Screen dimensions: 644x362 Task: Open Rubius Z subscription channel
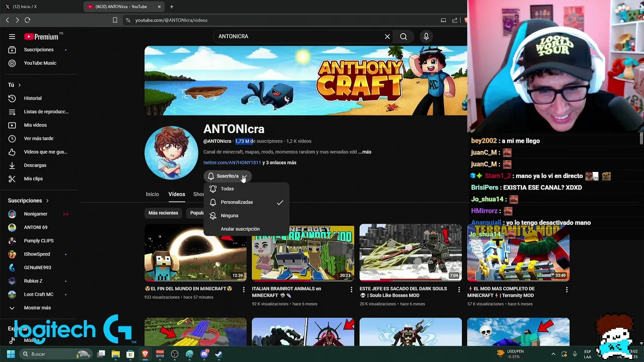pos(38,281)
